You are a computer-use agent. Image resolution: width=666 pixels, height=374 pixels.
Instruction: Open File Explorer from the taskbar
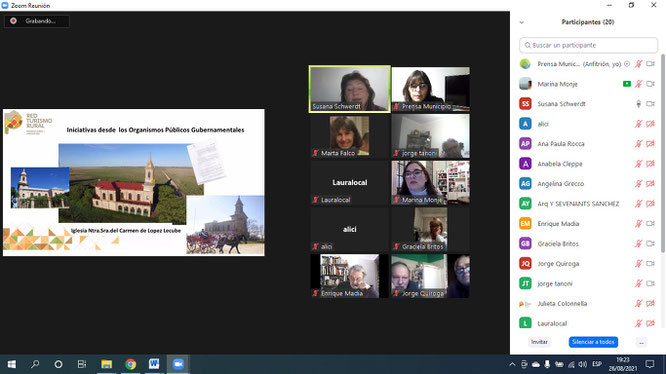pos(107,364)
